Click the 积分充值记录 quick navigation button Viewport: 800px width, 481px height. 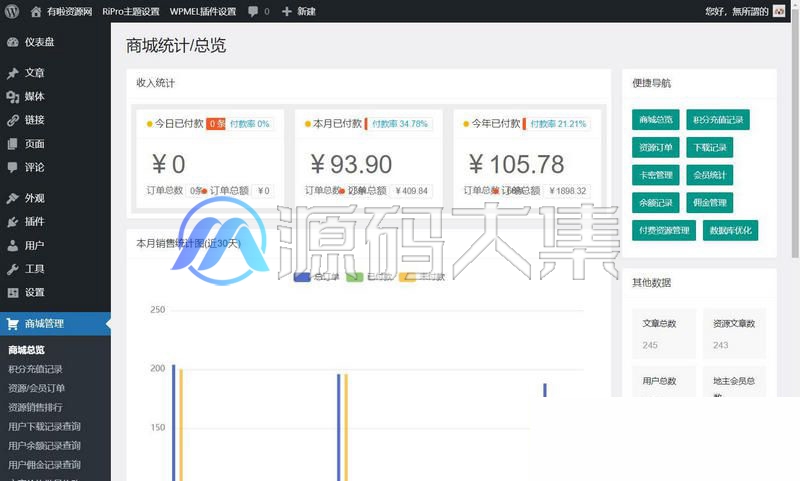tap(718, 120)
